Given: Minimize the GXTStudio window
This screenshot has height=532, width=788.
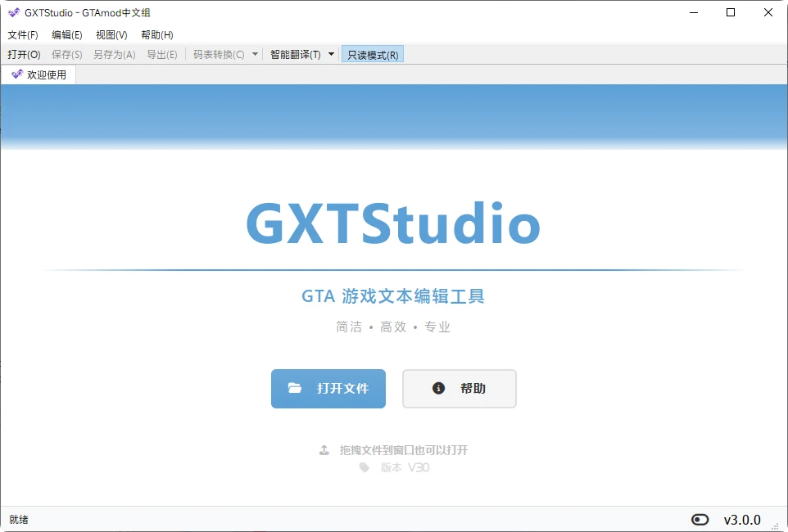Looking at the screenshot, I should [694, 12].
